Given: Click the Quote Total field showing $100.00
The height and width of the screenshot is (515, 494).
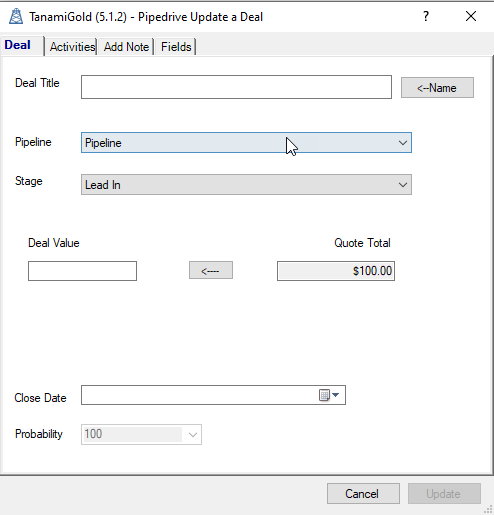Looking at the screenshot, I should (336, 271).
